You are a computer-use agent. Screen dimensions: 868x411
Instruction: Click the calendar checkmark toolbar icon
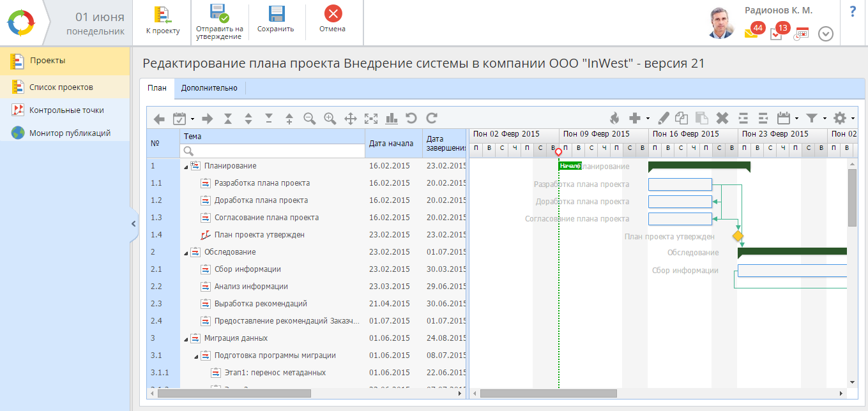click(179, 118)
